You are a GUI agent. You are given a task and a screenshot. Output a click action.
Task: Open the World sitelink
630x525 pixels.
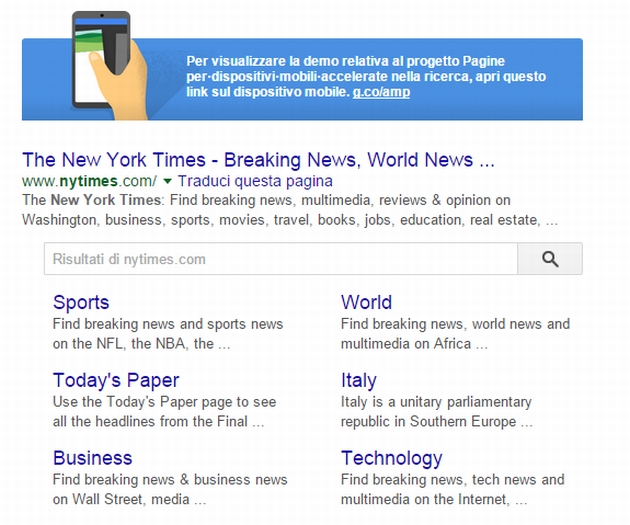(x=366, y=302)
